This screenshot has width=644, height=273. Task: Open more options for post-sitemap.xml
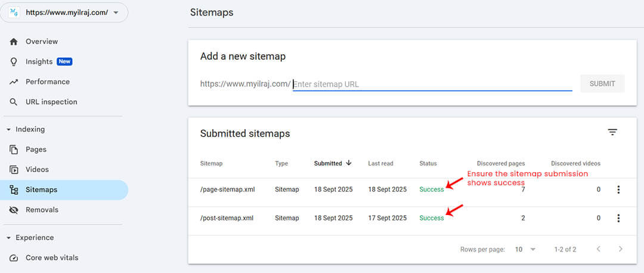pyautogui.click(x=618, y=218)
